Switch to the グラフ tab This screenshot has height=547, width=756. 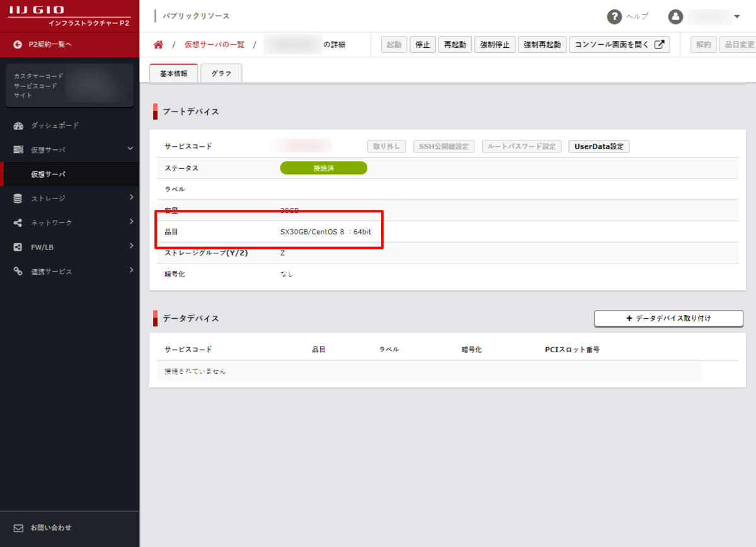pos(221,73)
